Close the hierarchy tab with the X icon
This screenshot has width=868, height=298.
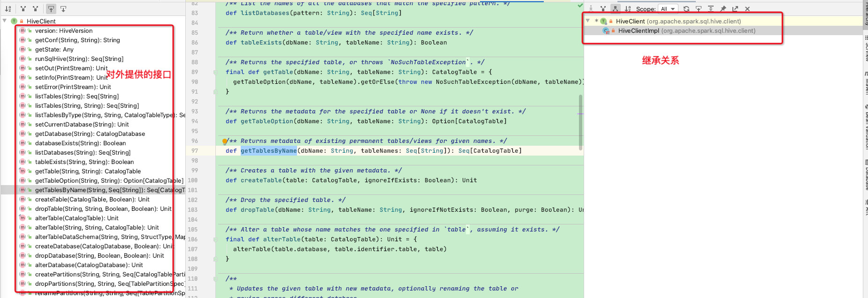[747, 9]
